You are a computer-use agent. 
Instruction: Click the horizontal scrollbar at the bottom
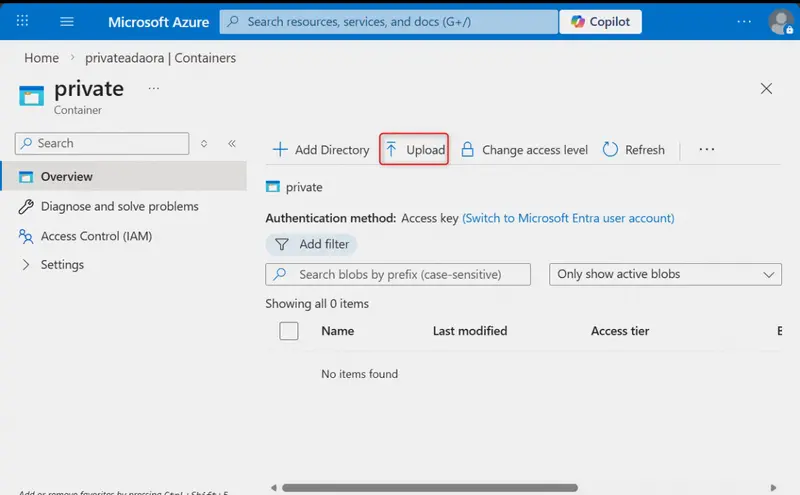coord(430,487)
